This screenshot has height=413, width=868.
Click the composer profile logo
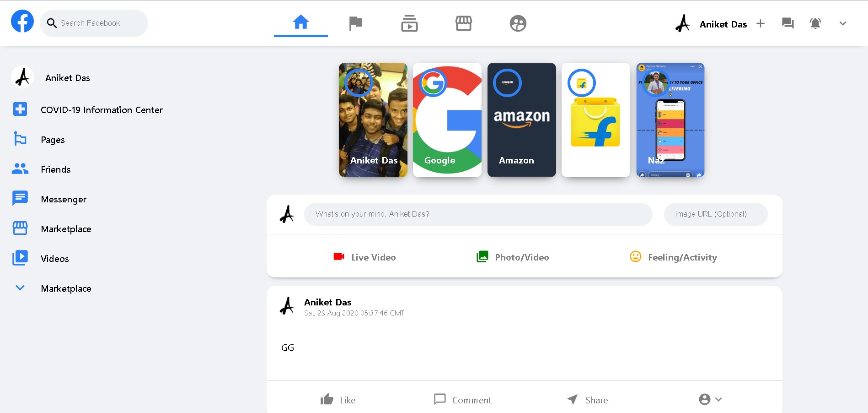[287, 214]
